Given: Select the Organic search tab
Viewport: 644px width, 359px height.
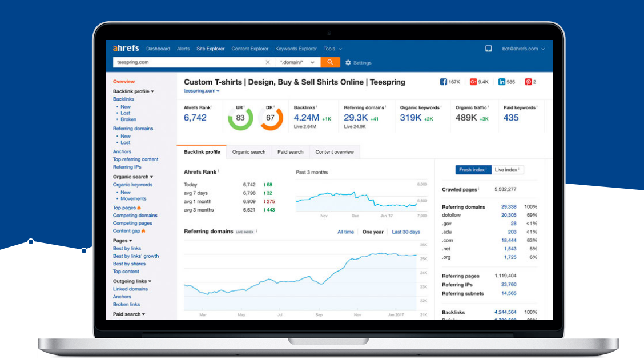Looking at the screenshot, I should pos(249,152).
